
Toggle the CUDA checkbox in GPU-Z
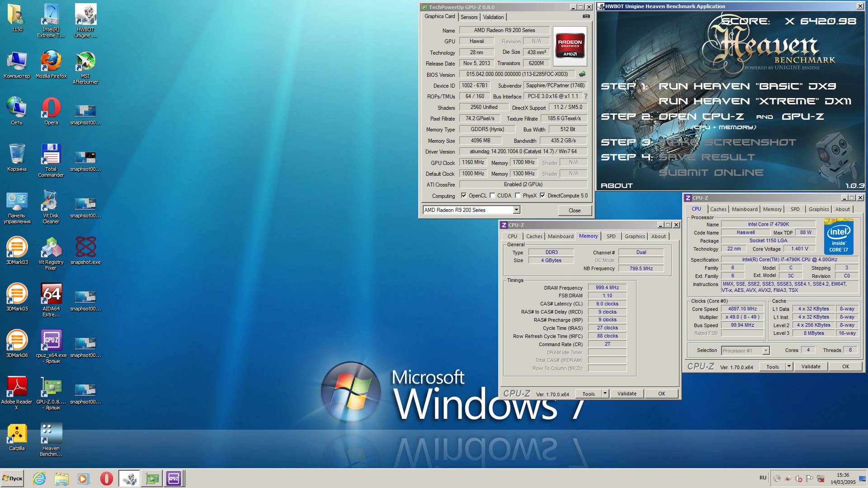492,196
